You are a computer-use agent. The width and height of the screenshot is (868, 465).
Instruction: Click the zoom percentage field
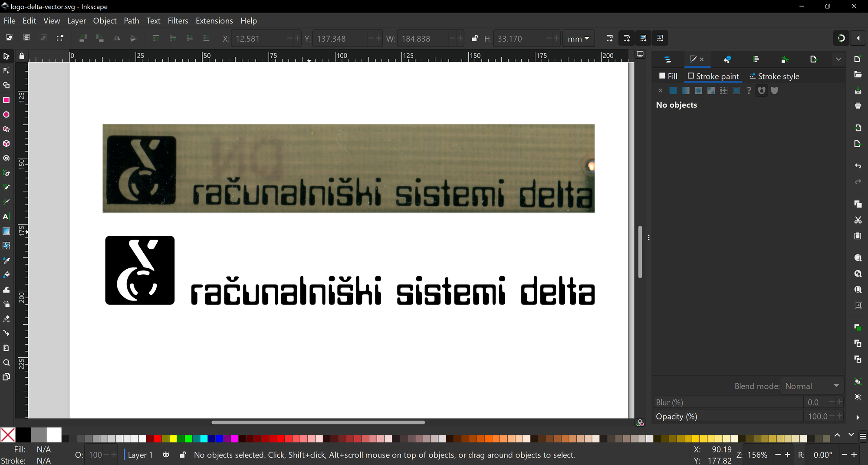coord(758,455)
